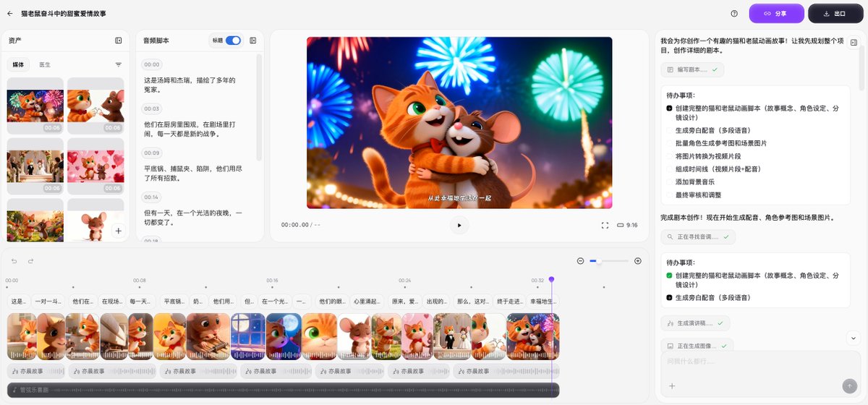
Task: Adjust the timeline zoom slider
Action: (x=608, y=261)
